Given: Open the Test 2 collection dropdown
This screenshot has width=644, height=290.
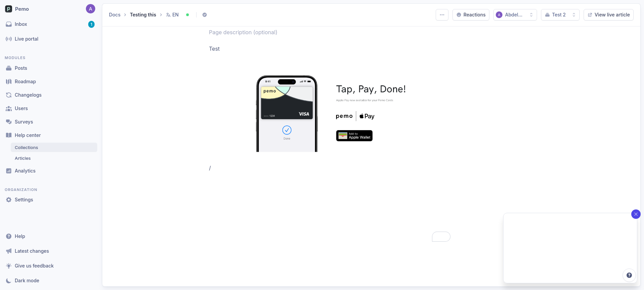Looking at the screenshot, I should (x=560, y=15).
